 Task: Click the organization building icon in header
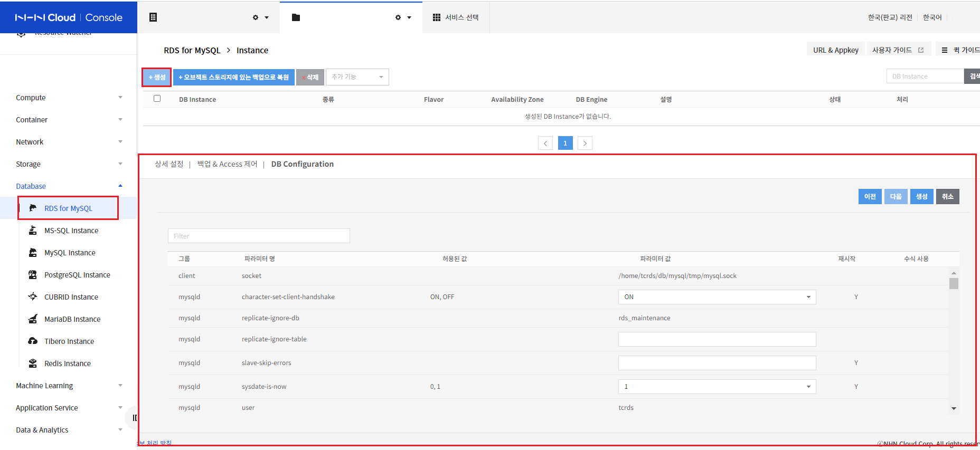point(153,17)
